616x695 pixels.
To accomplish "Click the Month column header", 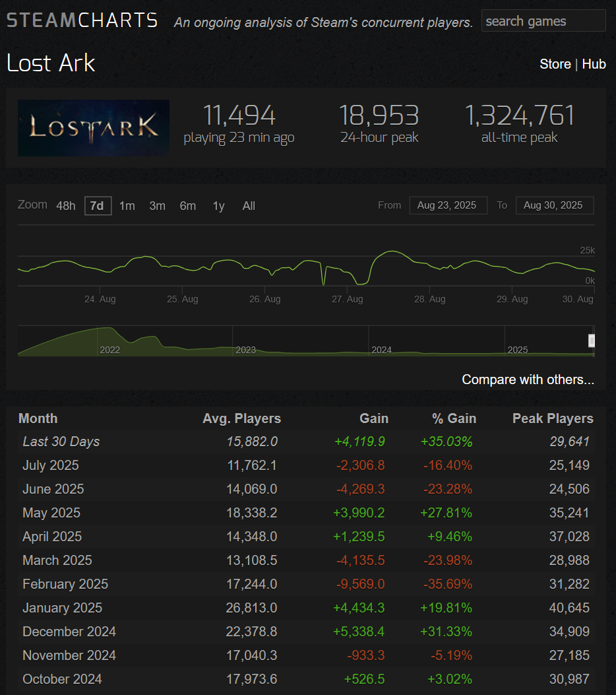I will [x=38, y=418].
